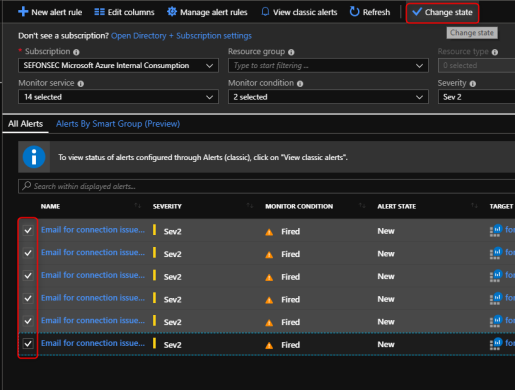The height and width of the screenshot is (390, 515).
Task: Uncheck the fourth alert row checkbox
Action: (x=28, y=298)
